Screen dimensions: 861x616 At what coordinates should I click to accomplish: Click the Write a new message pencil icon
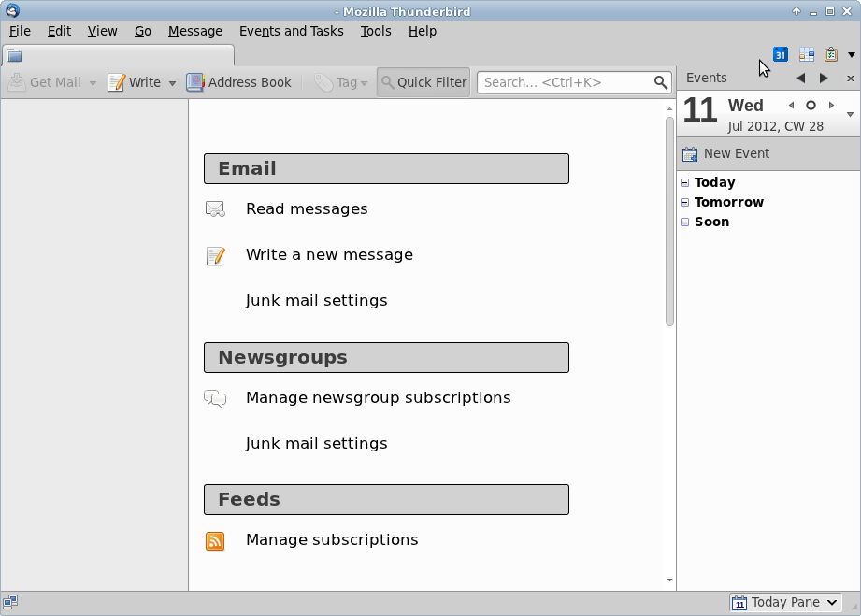(x=215, y=255)
